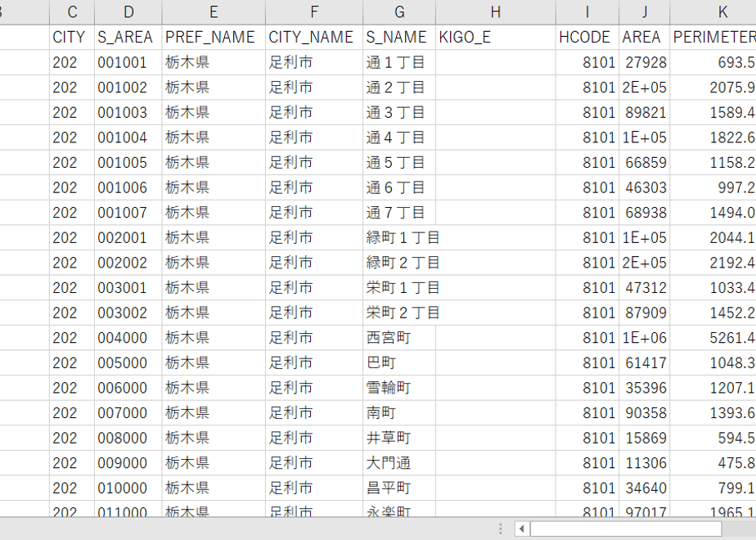The image size is (756, 540).
Task: Click the AREA header cell
Action: 644,37
